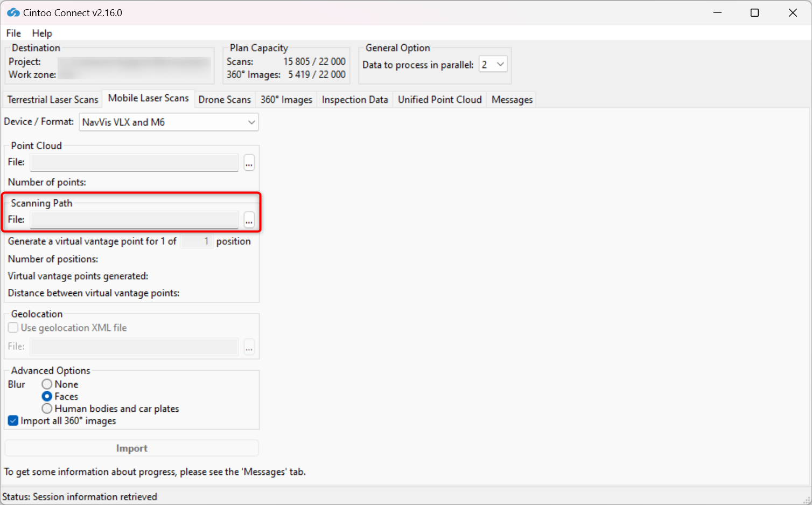Enable Use geolocation XML file checkbox
Viewport: 812px width, 505px height.
click(x=13, y=328)
